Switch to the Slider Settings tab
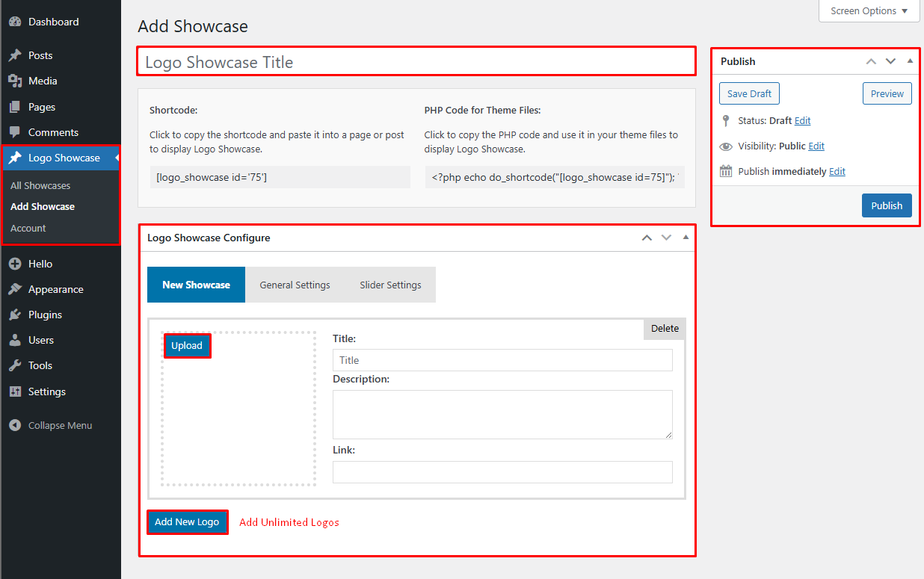924x579 pixels. pyautogui.click(x=390, y=285)
